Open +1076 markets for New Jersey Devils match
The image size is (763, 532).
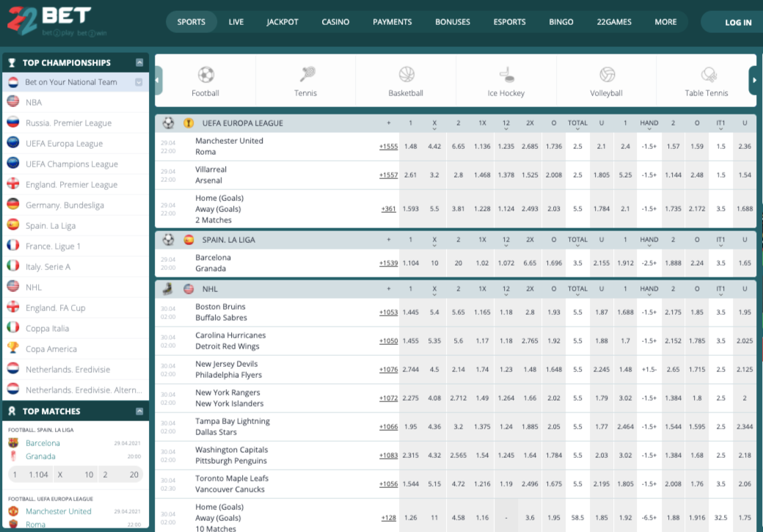[x=388, y=370]
